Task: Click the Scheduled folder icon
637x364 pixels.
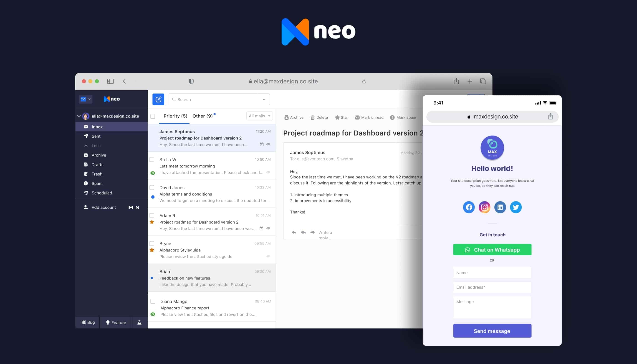Action: [x=86, y=192]
